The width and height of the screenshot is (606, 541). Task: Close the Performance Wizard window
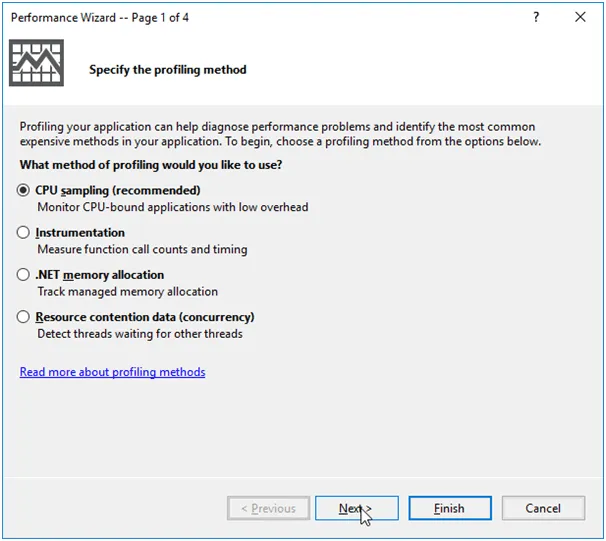coord(580,17)
